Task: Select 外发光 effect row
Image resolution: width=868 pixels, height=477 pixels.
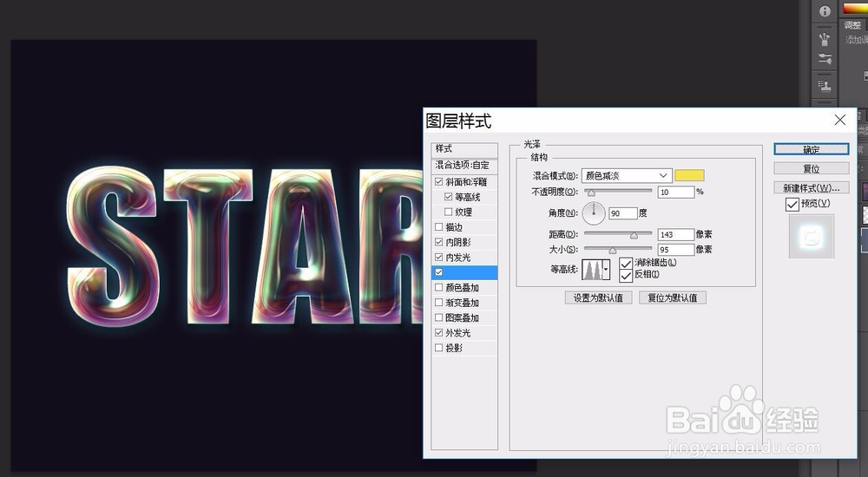Action: pyautogui.click(x=464, y=332)
